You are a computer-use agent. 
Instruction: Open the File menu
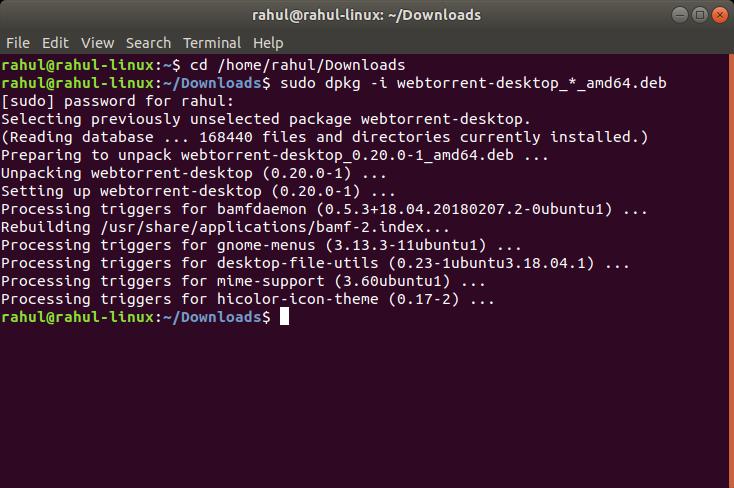tap(18, 43)
